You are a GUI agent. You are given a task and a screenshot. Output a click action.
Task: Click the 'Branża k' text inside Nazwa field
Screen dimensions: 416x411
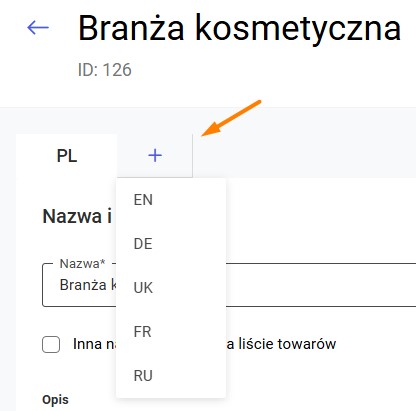(88, 285)
